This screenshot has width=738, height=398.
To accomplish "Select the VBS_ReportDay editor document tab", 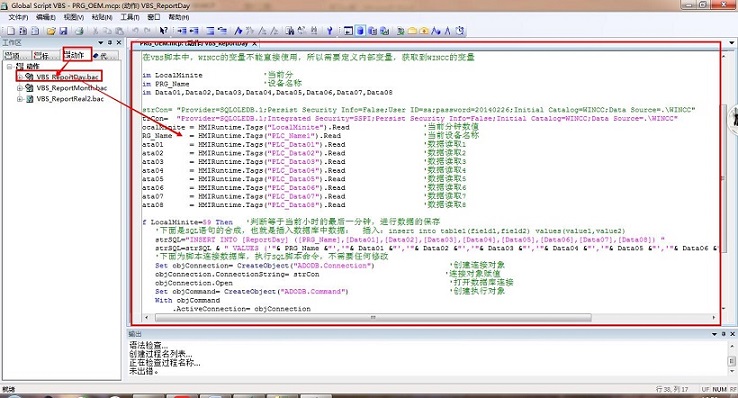I will (x=194, y=44).
